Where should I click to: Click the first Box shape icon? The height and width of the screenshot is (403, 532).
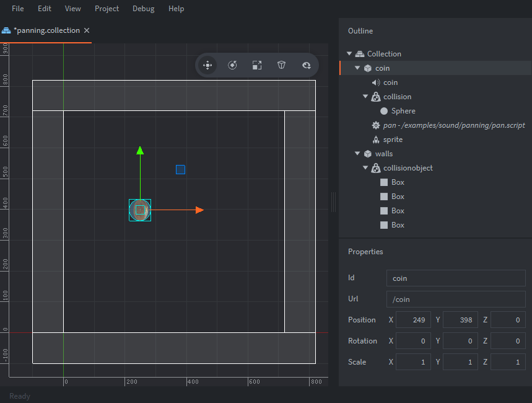click(x=384, y=182)
